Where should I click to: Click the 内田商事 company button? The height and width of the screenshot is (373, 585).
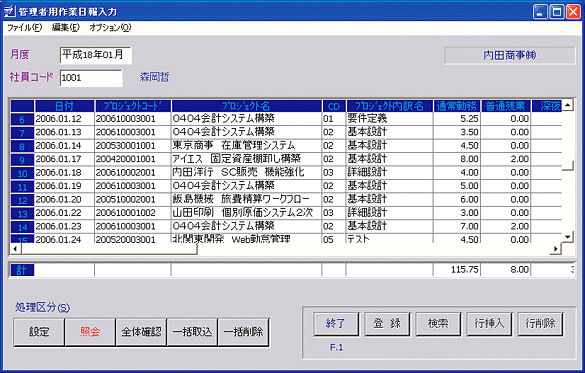(x=510, y=55)
